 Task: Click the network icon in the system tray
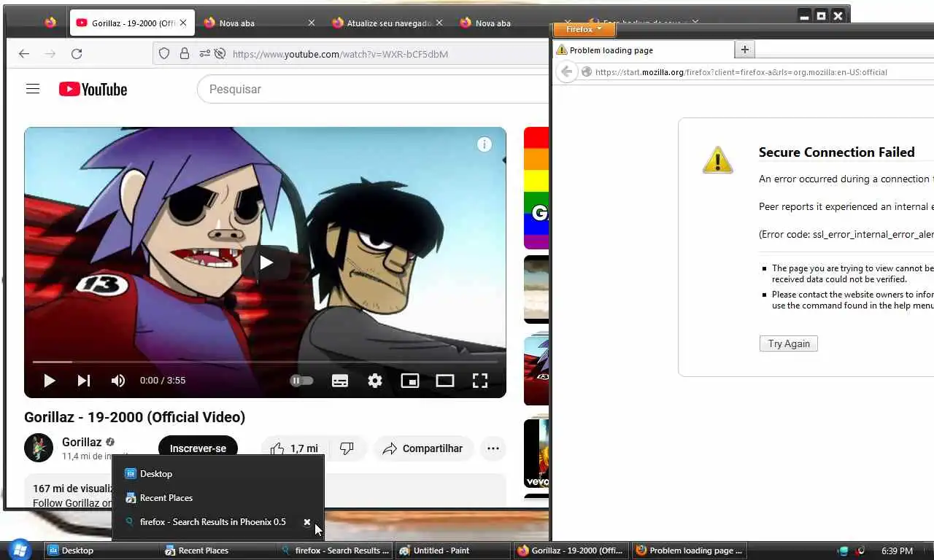844,551
